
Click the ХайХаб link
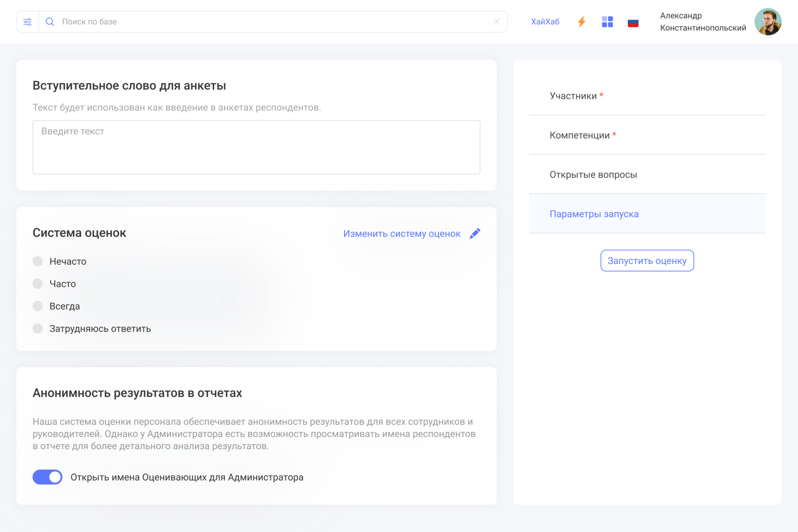545,22
